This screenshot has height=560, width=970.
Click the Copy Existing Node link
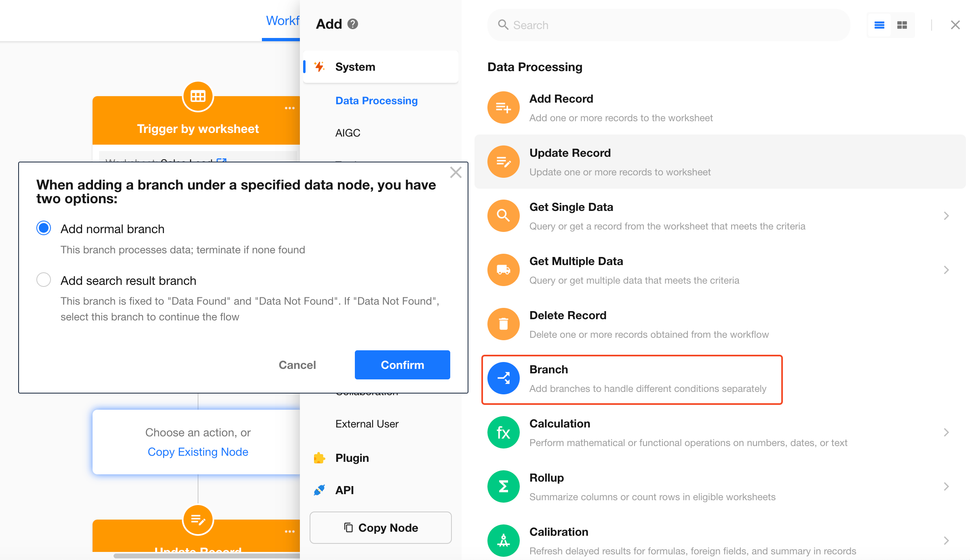tap(198, 452)
